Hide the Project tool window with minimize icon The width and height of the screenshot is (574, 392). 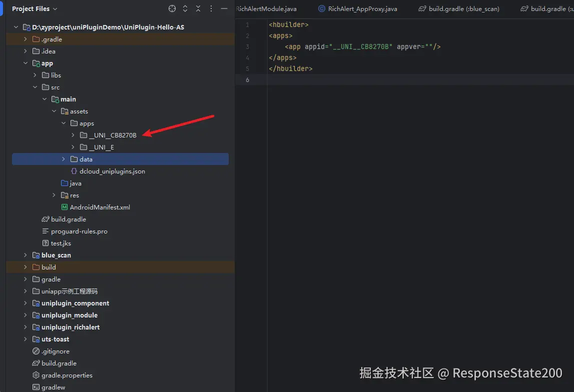pos(224,9)
